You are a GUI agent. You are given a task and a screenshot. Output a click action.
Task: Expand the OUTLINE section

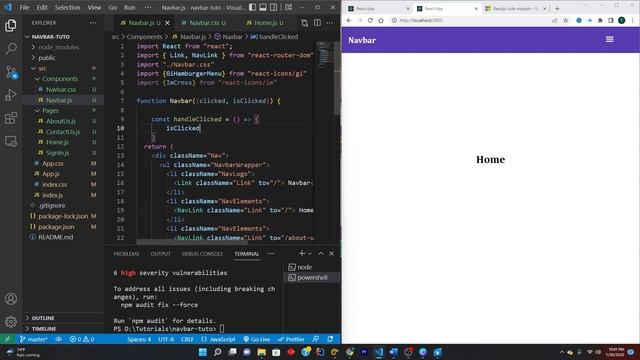(43, 318)
